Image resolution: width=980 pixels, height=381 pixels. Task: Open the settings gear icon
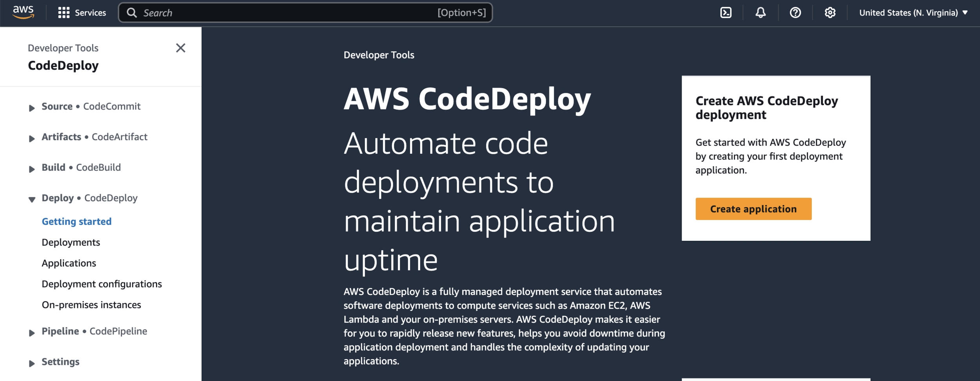point(830,13)
